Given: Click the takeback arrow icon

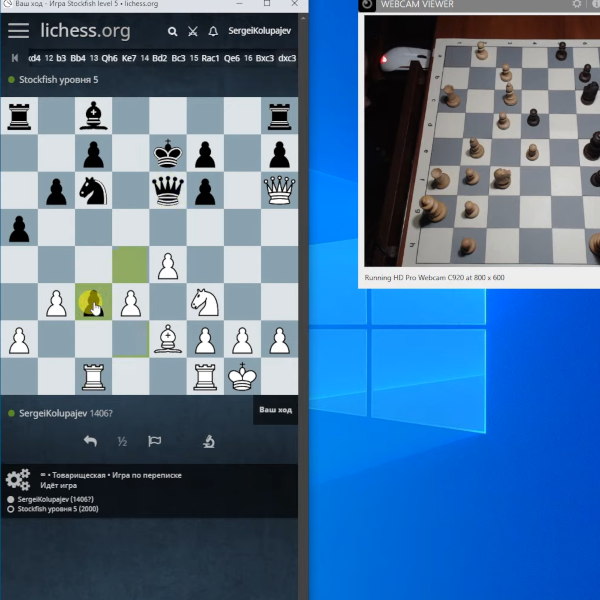Looking at the screenshot, I should (x=90, y=441).
